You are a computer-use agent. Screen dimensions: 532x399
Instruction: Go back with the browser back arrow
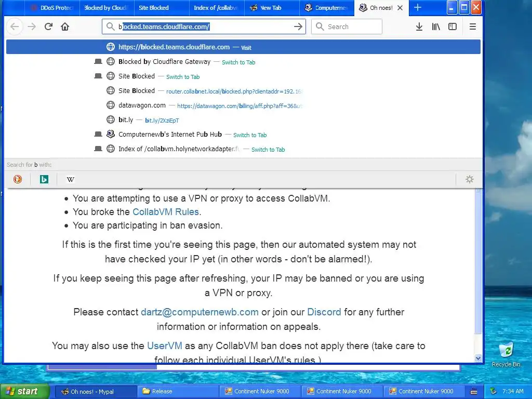click(15, 26)
